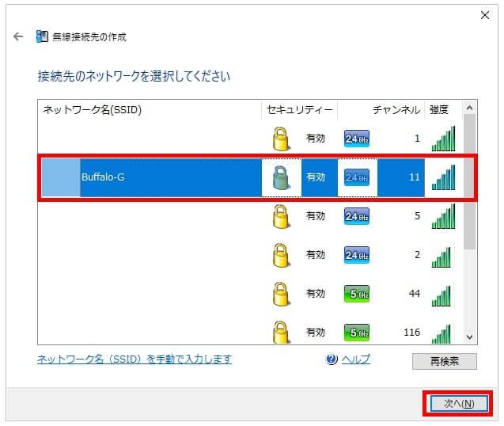504x426 pixels.
Task: Click channel number 5 in the list
Action: [x=417, y=216]
